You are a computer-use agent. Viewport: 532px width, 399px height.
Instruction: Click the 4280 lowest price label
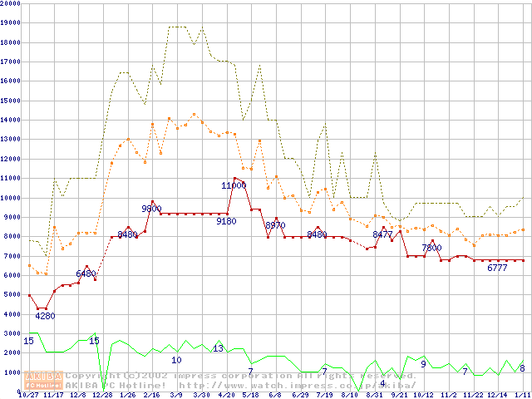coord(45,316)
